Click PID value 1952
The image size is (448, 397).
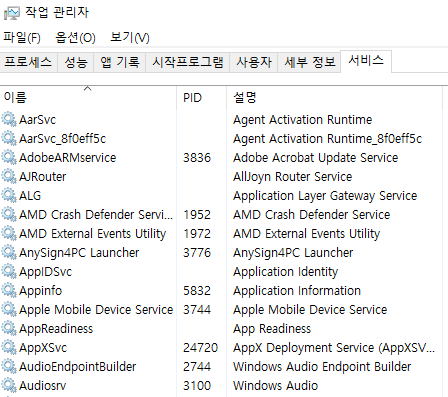click(x=197, y=214)
